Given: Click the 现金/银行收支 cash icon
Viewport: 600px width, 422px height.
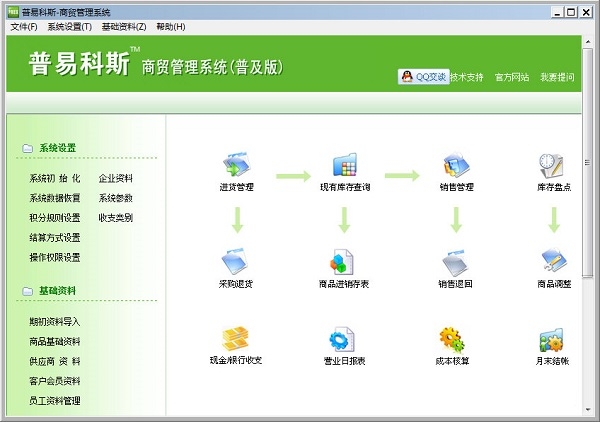Looking at the screenshot, I should coord(235,339).
